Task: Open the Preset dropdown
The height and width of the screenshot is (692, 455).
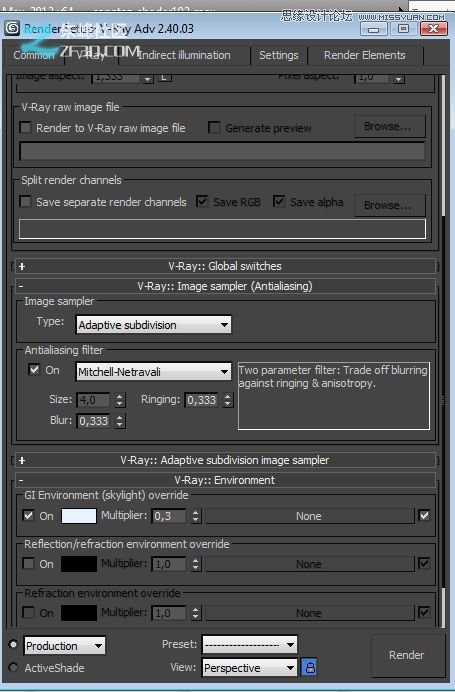Action: 249,644
